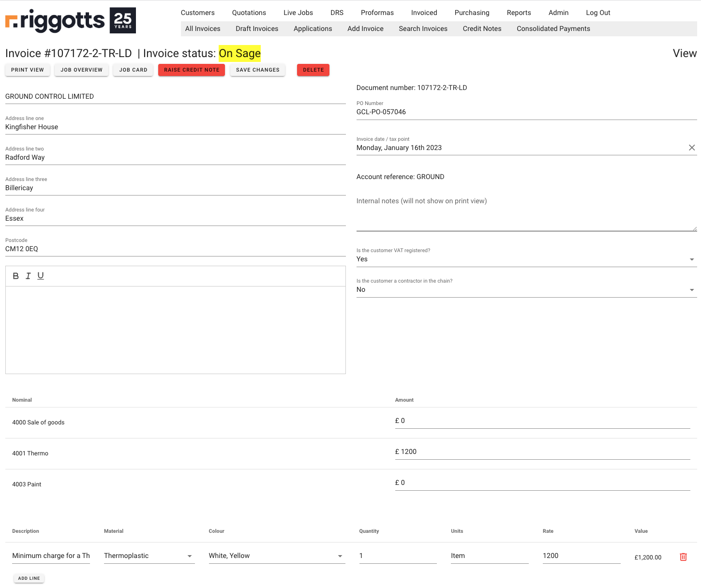This screenshot has height=588, width=701.
Task: Toggle italic formatting in the text editor
Action: [x=28, y=276]
